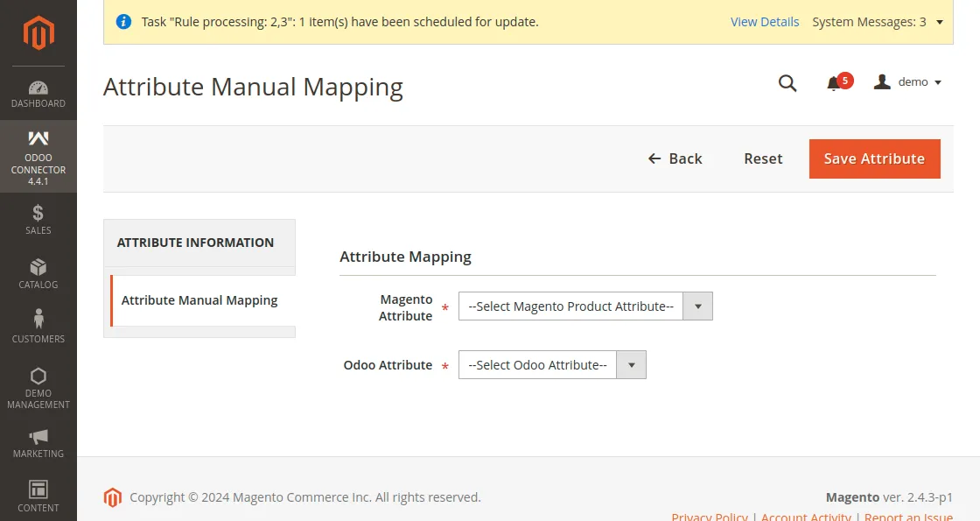Open the Content sidebar icon
This screenshot has width=980, height=521.
point(38,495)
